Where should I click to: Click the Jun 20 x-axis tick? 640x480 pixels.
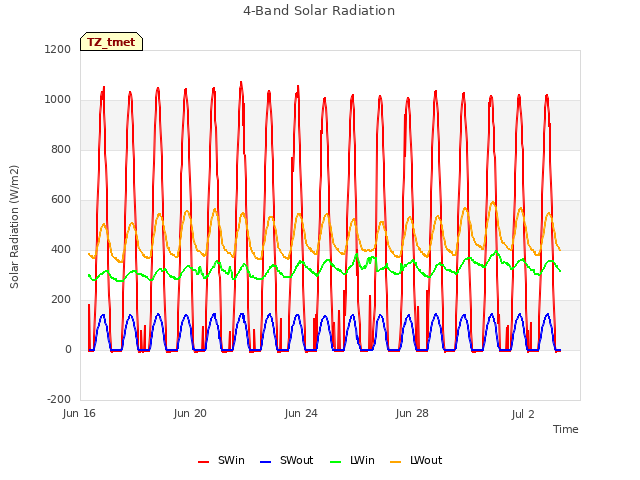[190, 413]
